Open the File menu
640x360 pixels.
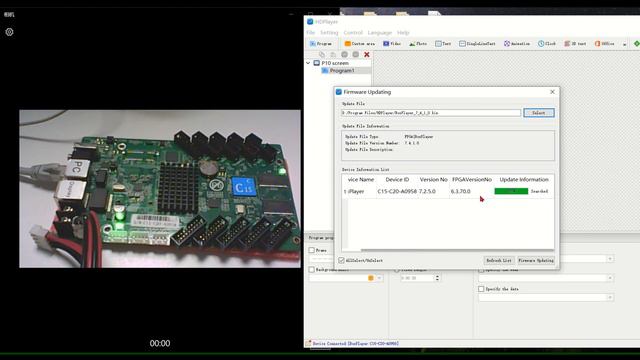tap(311, 33)
